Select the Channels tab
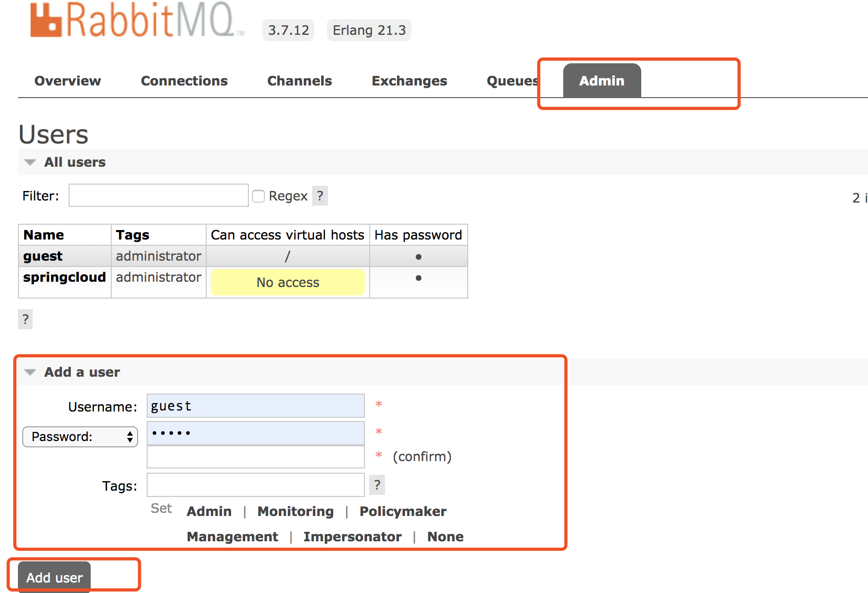The width and height of the screenshot is (868, 593). (300, 81)
